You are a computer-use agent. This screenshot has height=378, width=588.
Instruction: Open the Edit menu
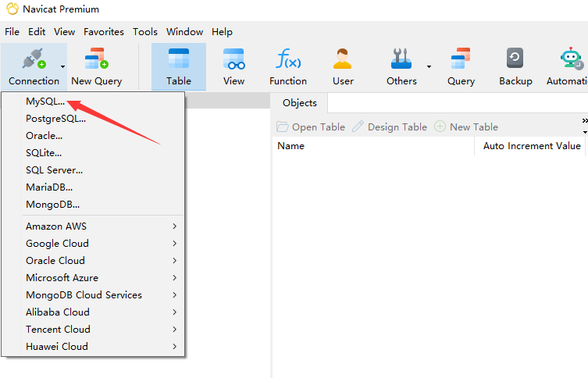(37, 32)
